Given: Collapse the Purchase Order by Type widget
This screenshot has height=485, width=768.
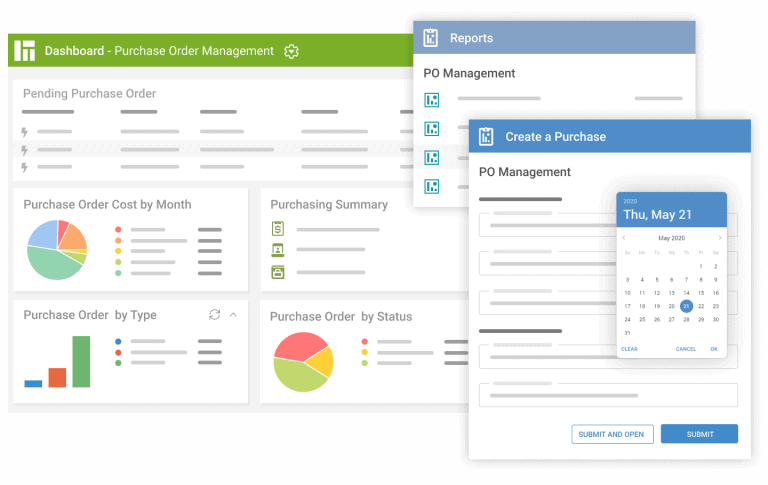Looking at the screenshot, I should pyautogui.click(x=233, y=315).
